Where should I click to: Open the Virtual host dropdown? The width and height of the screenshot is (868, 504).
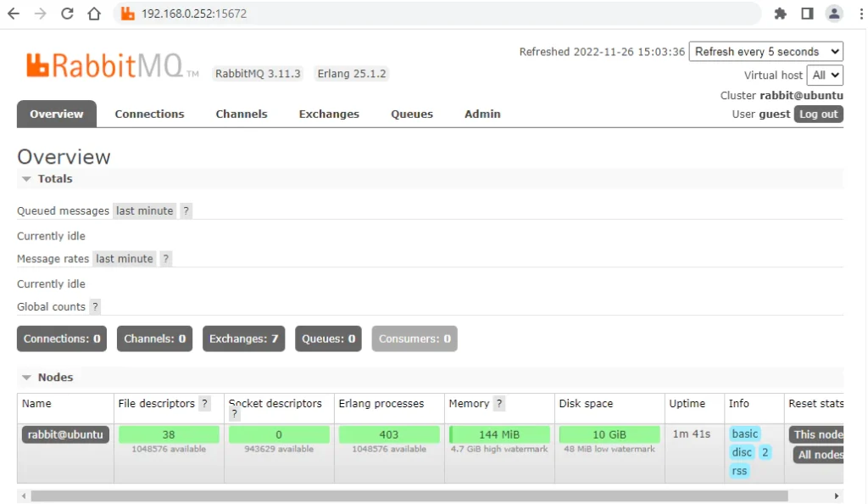pos(825,75)
